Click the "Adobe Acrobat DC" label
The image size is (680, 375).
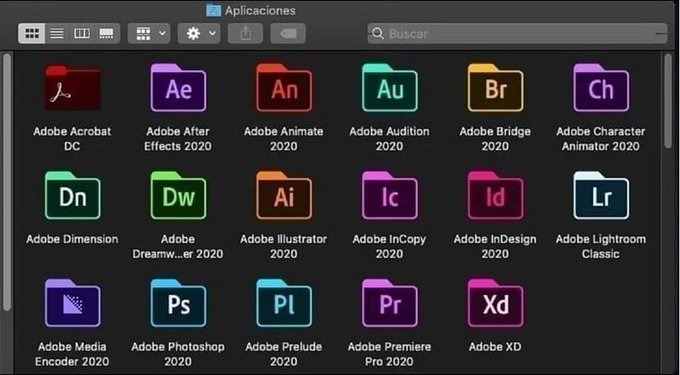(72, 138)
